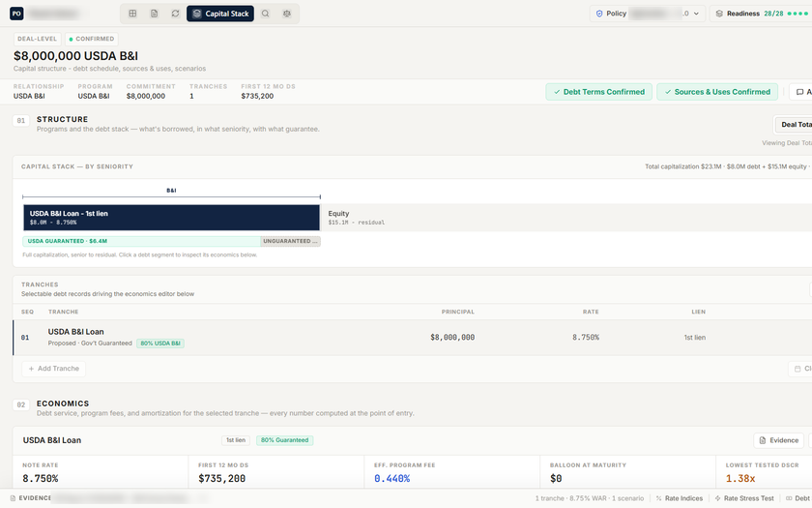Click the LIEN column header
Screen dimensions: 812x508
click(x=699, y=312)
